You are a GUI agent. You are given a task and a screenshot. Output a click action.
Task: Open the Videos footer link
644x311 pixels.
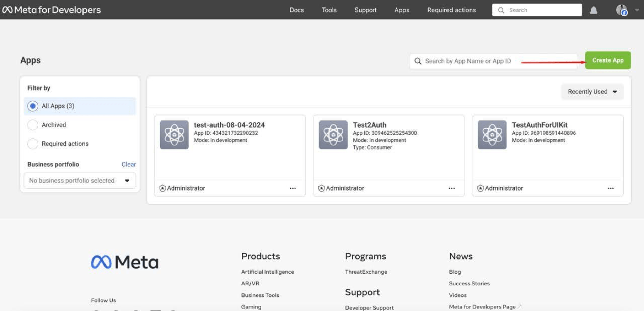pyautogui.click(x=458, y=295)
